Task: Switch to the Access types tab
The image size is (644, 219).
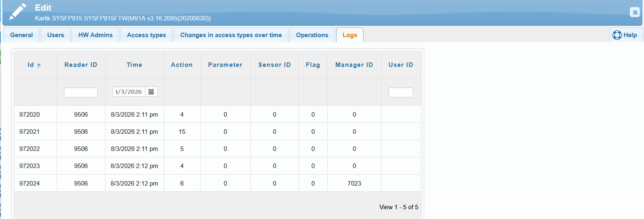Action: [146, 35]
